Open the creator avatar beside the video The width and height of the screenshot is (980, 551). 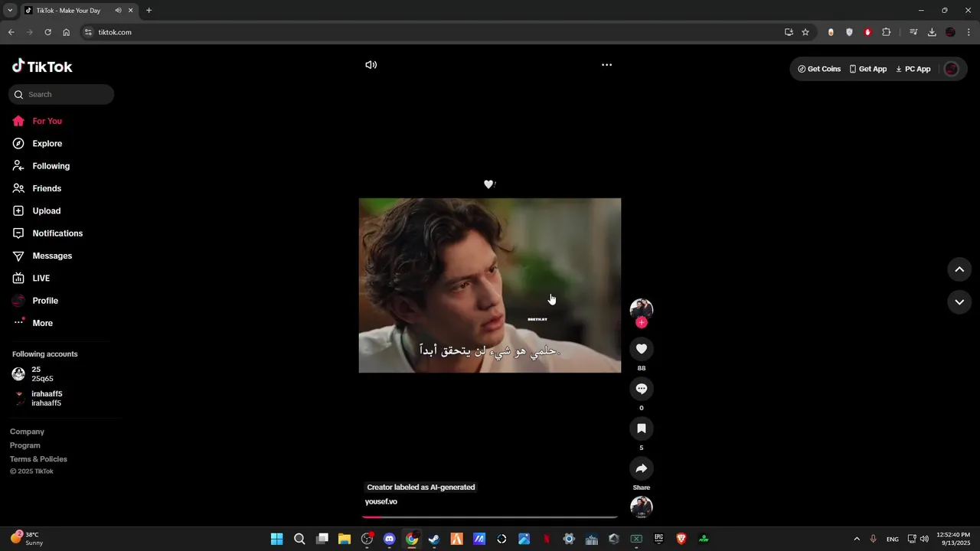642,309
